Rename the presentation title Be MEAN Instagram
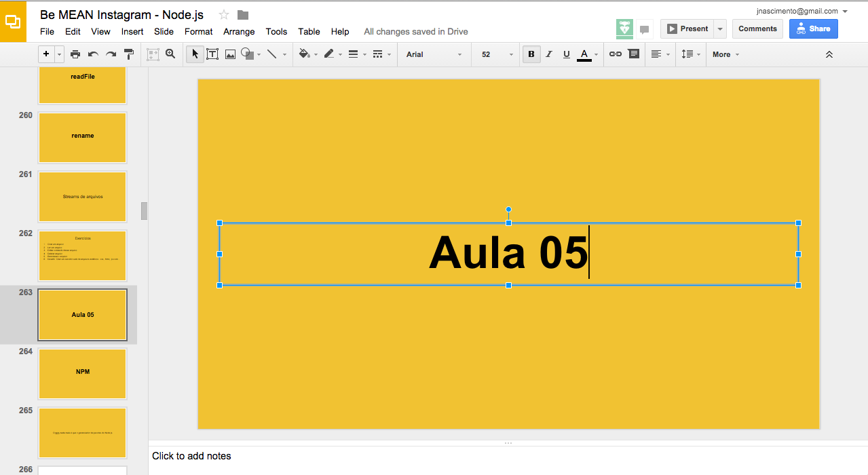The width and height of the screenshot is (868, 475). 121,15
